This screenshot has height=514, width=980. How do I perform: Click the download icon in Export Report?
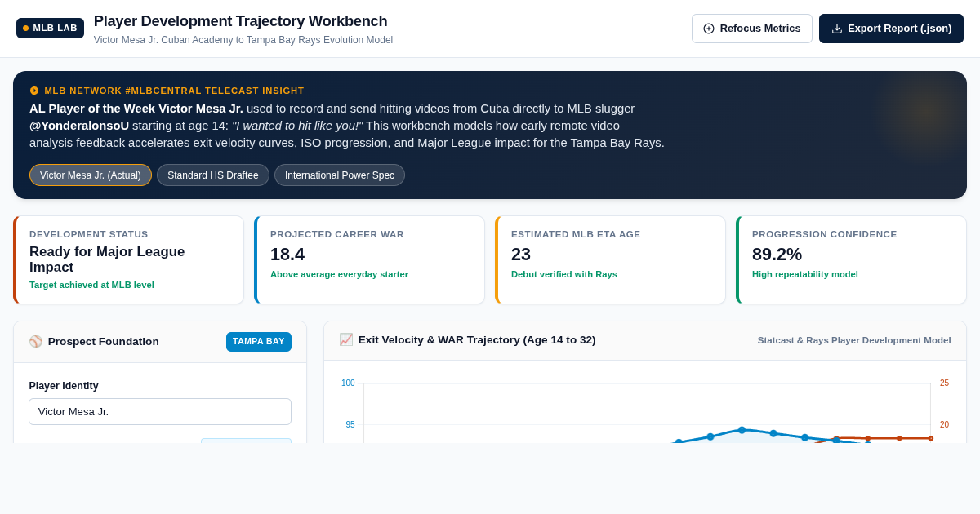click(x=837, y=29)
